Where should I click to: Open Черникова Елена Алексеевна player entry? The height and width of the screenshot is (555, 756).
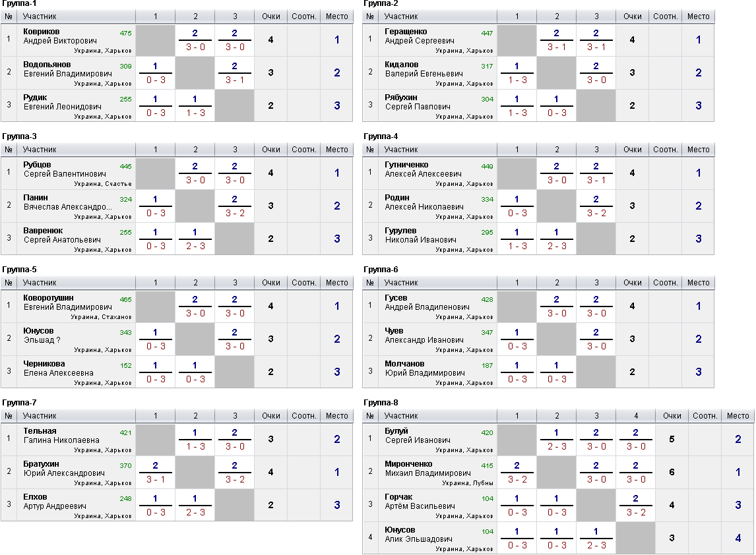(x=58, y=368)
